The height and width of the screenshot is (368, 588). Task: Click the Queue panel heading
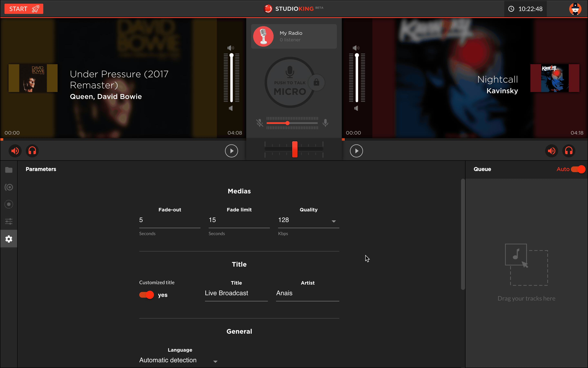[482, 169]
